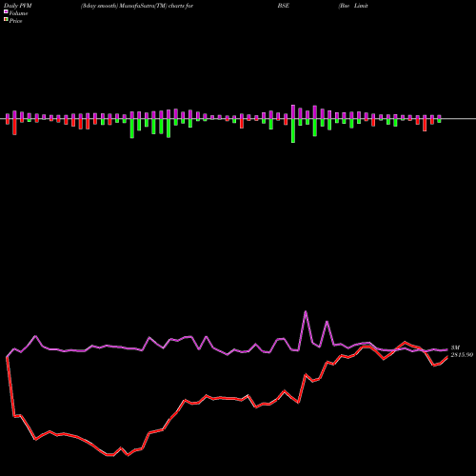Click the Price legend color swatch
Image resolution: width=476 pixels, height=476 pixels.
tap(6, 20)
